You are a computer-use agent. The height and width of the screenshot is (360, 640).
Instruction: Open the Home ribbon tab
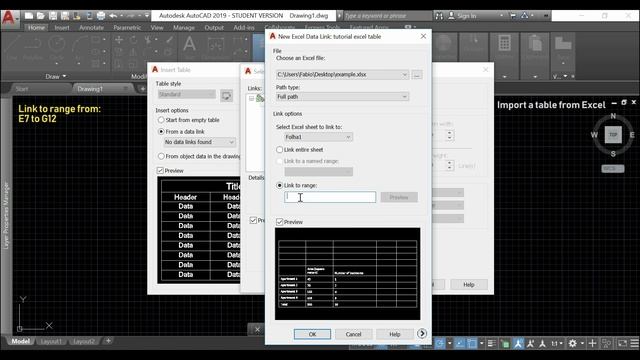(x=36, y=28)
